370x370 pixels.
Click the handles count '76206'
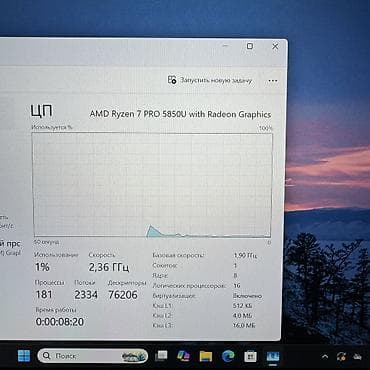pos(123,295)
